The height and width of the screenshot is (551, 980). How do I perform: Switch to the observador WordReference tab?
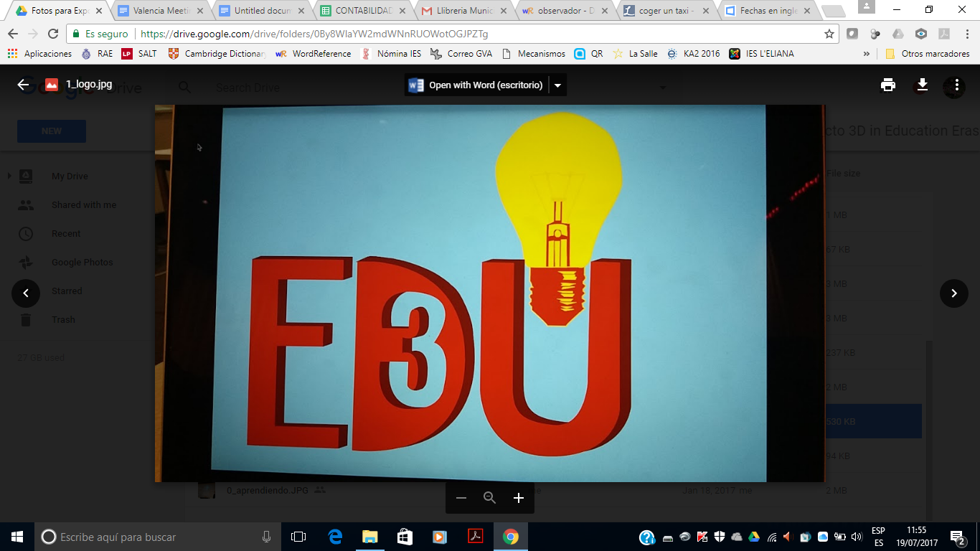click(567, 11)
